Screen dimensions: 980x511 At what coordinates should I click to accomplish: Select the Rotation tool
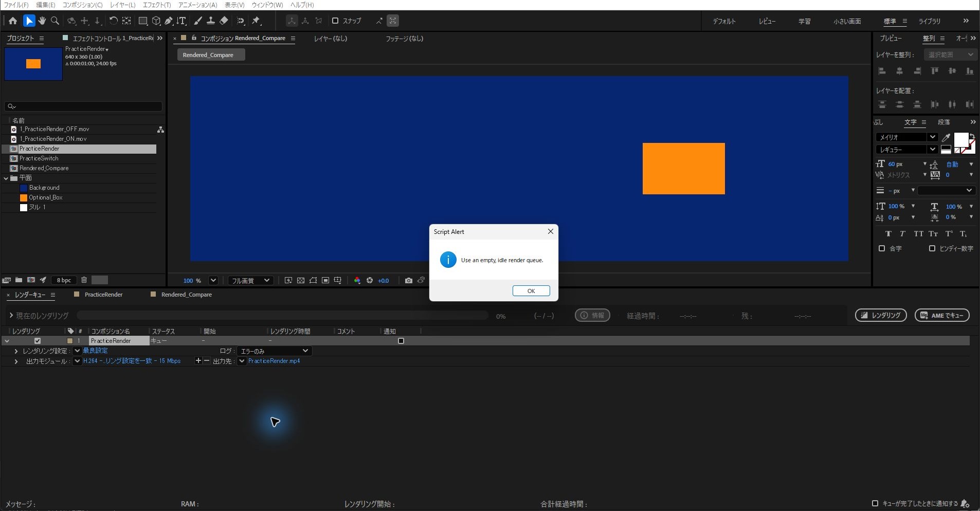click(113, 21)
